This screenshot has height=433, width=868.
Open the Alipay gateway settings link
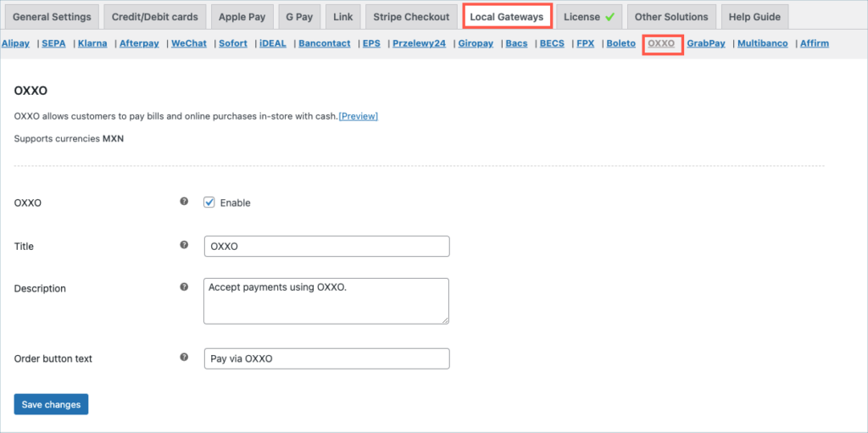pyautogui.click(x=15, y=43)
